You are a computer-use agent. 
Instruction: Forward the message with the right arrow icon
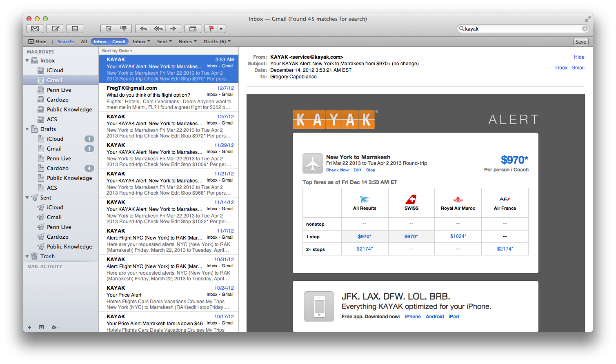pos(173,29)
